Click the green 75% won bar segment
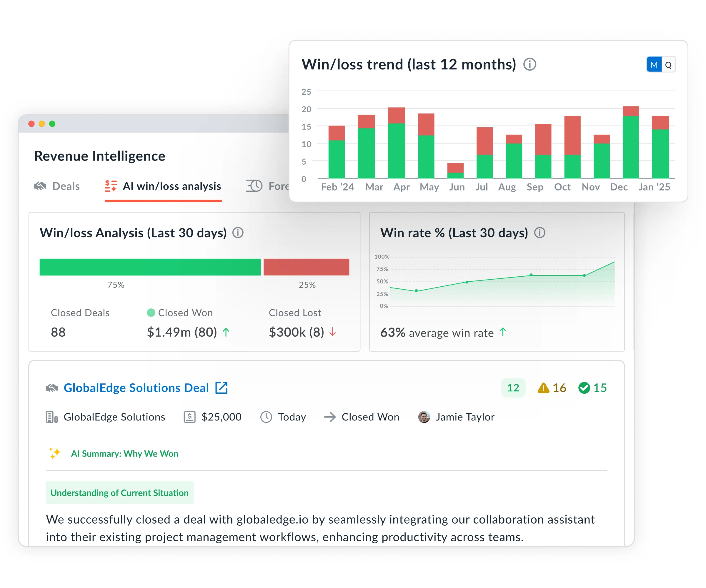Image resolution: width=706 pixels, height=588 pixels. (150, 267)
